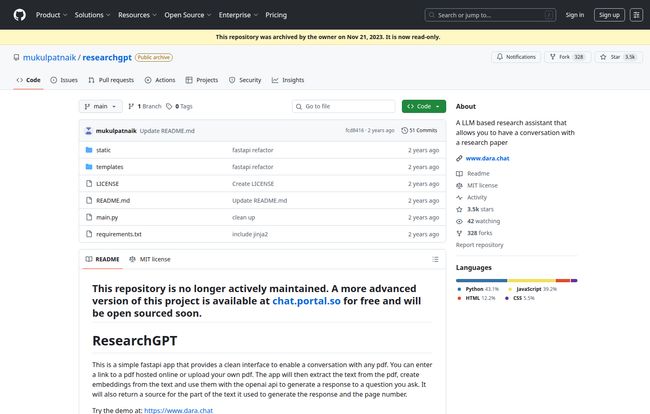Click the tag icon beside 0 Tags
650x414 pixels.
[x=169, y=107]
